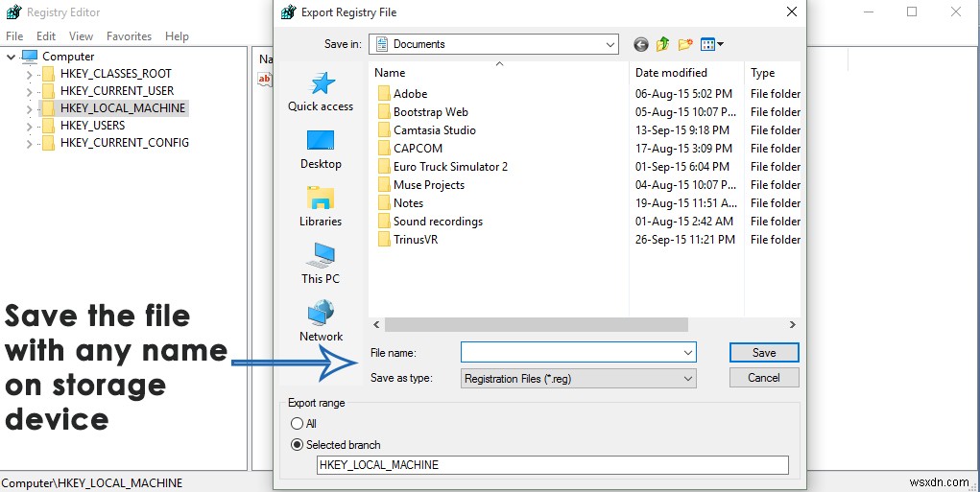Open the File name dropdown arrow
This screenshot has height=492, width=980.
(688, 353)
